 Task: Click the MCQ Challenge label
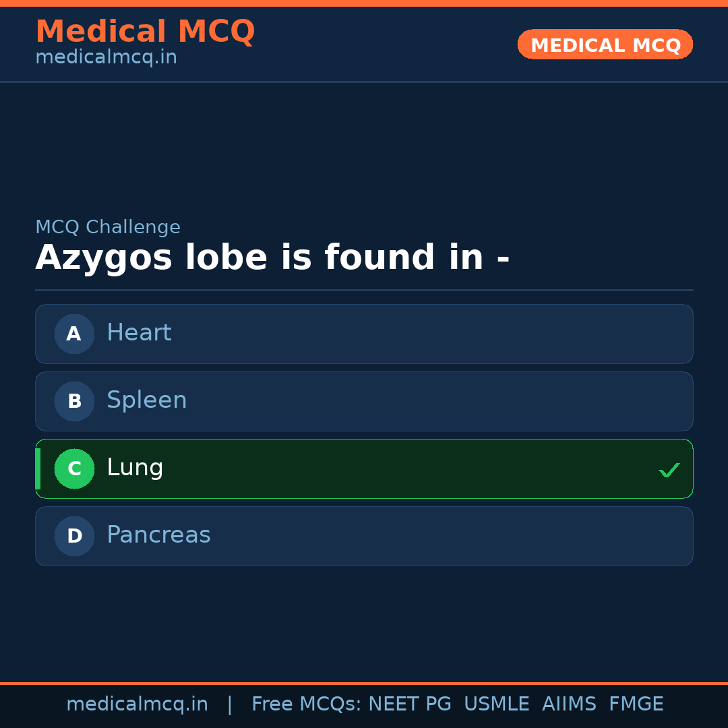[x=108, y=227]
